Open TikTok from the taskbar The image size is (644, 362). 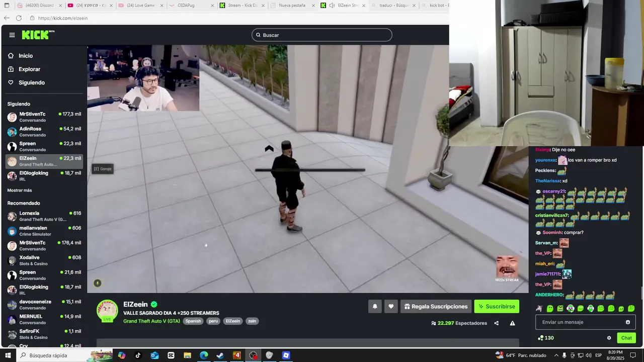click(138, 355)
